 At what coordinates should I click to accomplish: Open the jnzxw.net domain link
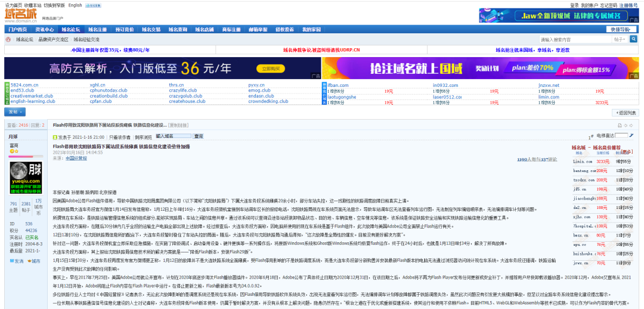[x=549, y=85]
